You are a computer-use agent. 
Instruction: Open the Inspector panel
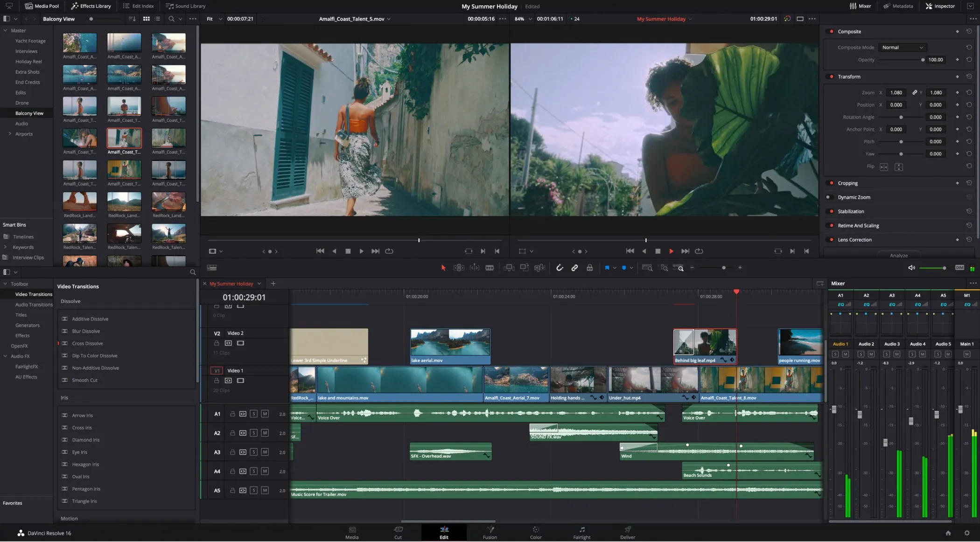coord(940,6)
